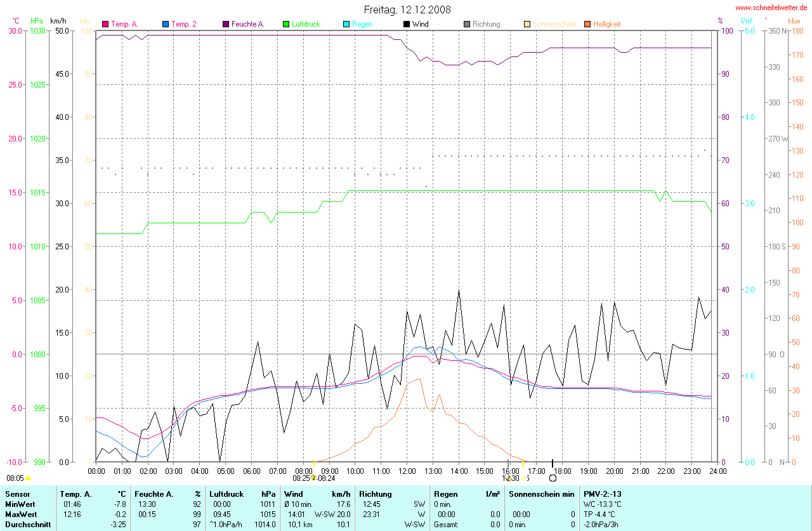812x531 pixels.
Task: Click the green Luftdruck legend swatch
Action: coord(286,24)
